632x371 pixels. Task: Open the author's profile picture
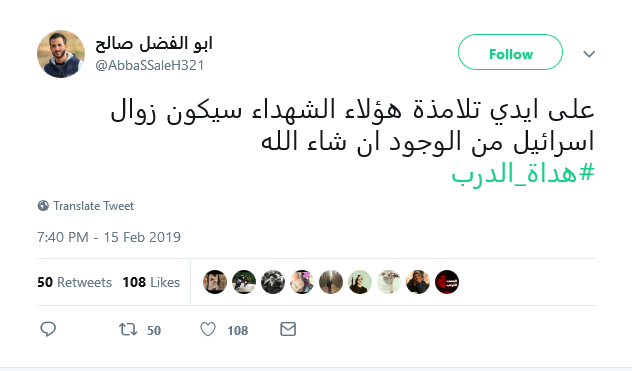click(61, 54)
